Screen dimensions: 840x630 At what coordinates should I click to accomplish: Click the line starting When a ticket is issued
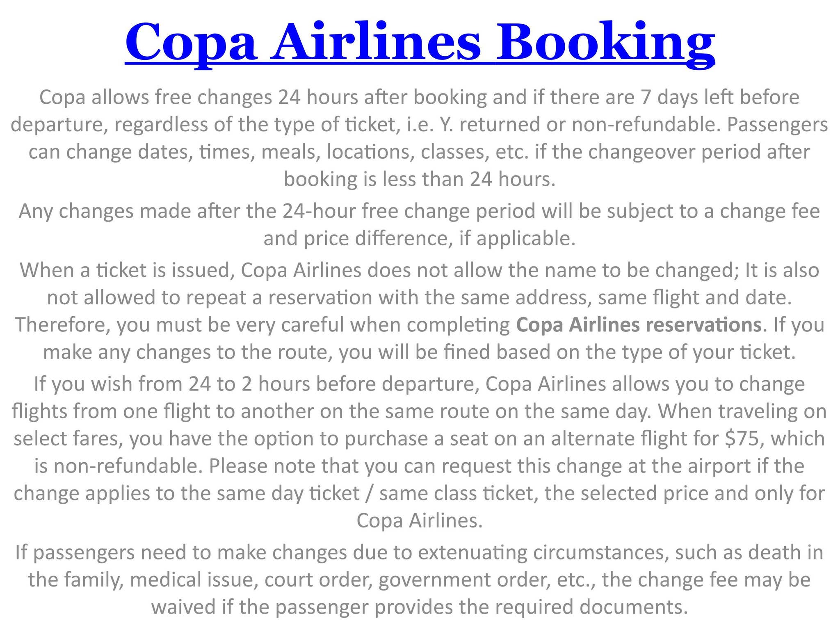point(419,270)
